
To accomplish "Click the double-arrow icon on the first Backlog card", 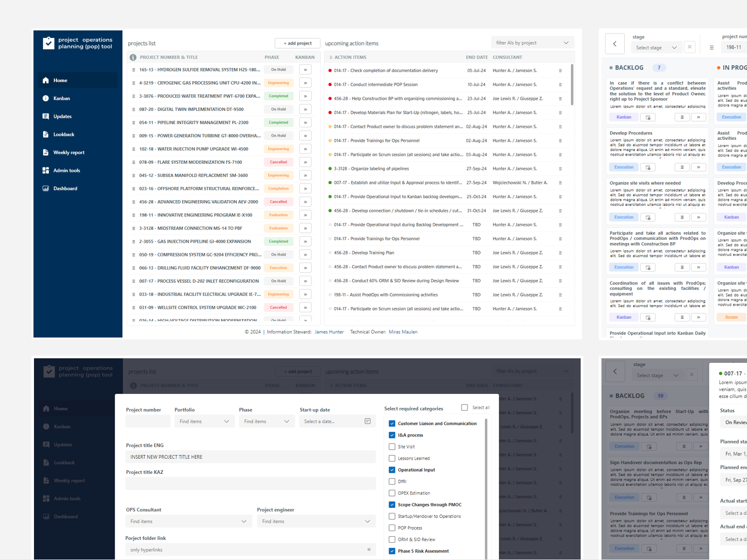I will tap(699, 117).
